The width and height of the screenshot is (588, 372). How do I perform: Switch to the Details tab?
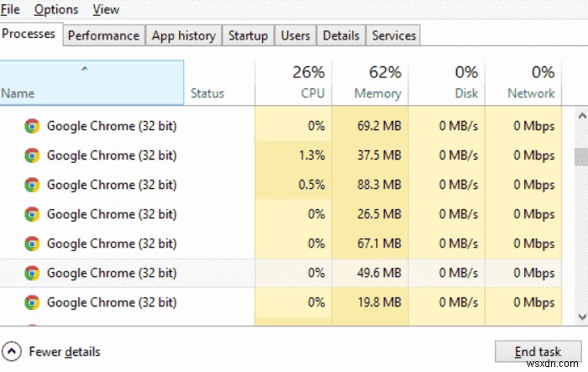[341, 35]
